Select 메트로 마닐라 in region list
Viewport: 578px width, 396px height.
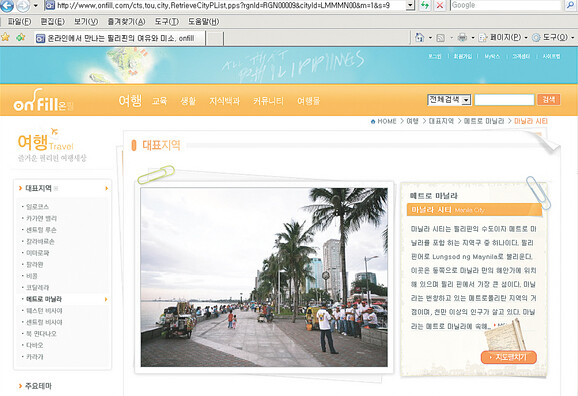[x=44, y=299]
